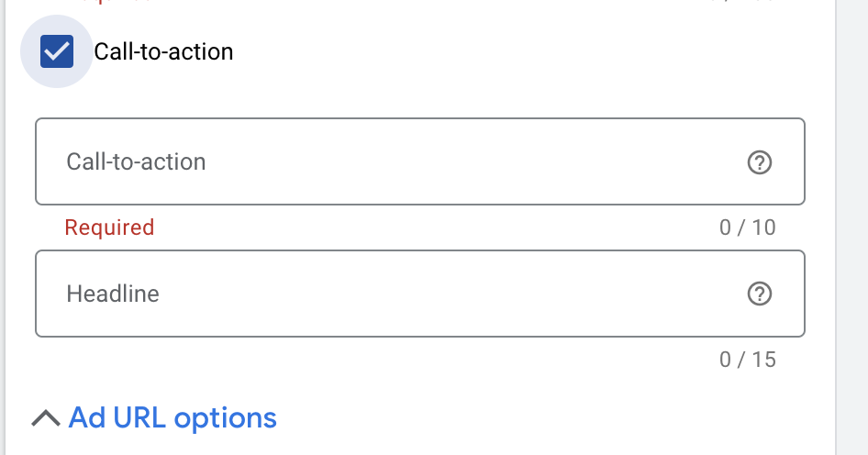
Task: Open help icon in Call-to-action field
Action: coord(759,162)
